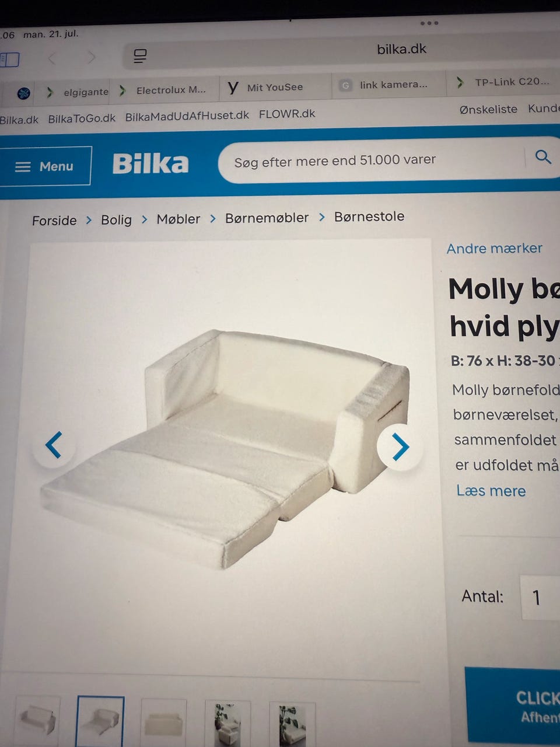Tap the browser back arrow
Viewport: 560px width, 747px height.
pyautogui.click(x=52, y=58)
